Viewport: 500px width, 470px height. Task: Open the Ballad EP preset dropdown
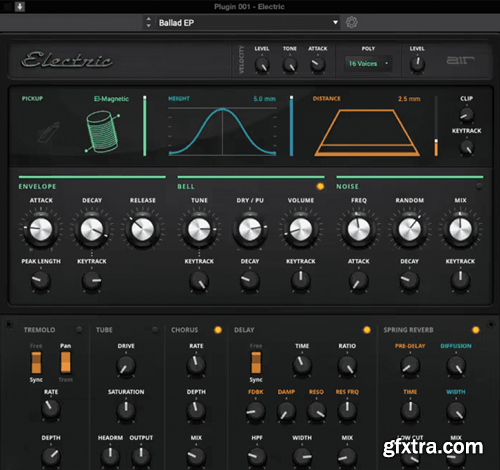tap(248, 23)
